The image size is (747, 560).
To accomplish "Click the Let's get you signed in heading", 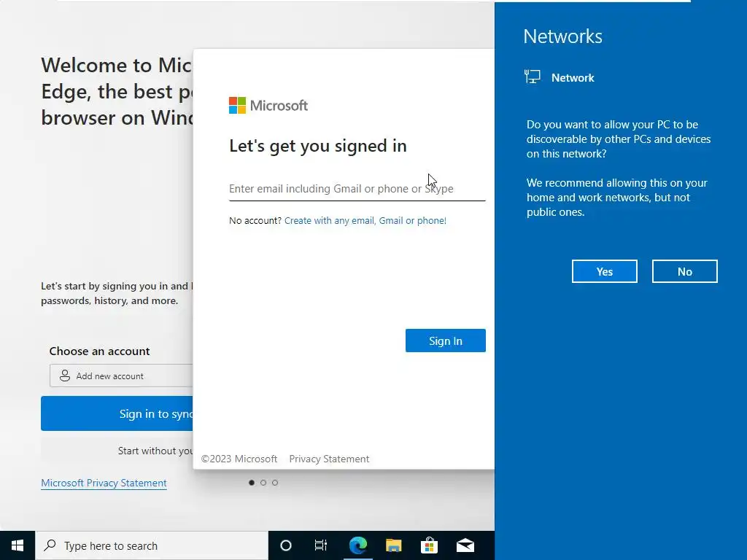I will click(x=318, y=146).
